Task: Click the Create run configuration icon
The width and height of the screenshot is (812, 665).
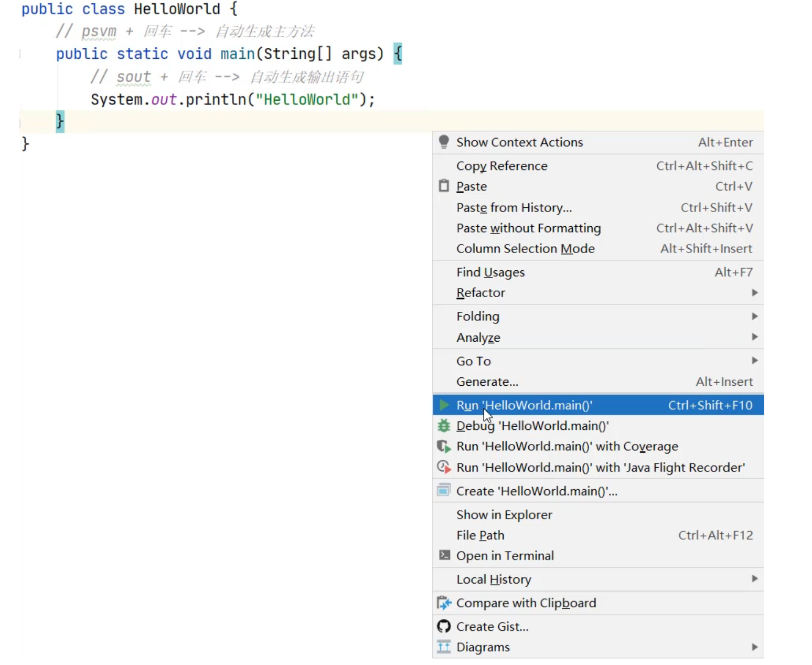Action: coord(444,490)
